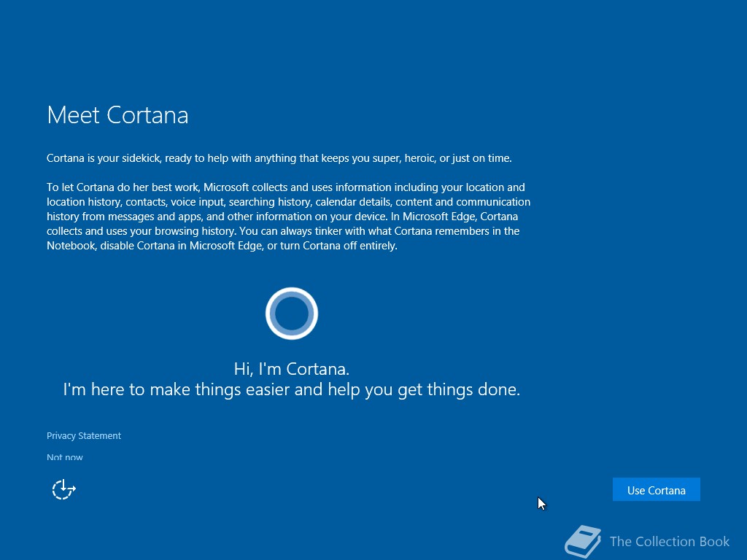Image resolution: width=747 pixels, height=560 pixels.
Task: Click the "Hi, I'm Cortana." greeting
Action: (x=292, y=368)
